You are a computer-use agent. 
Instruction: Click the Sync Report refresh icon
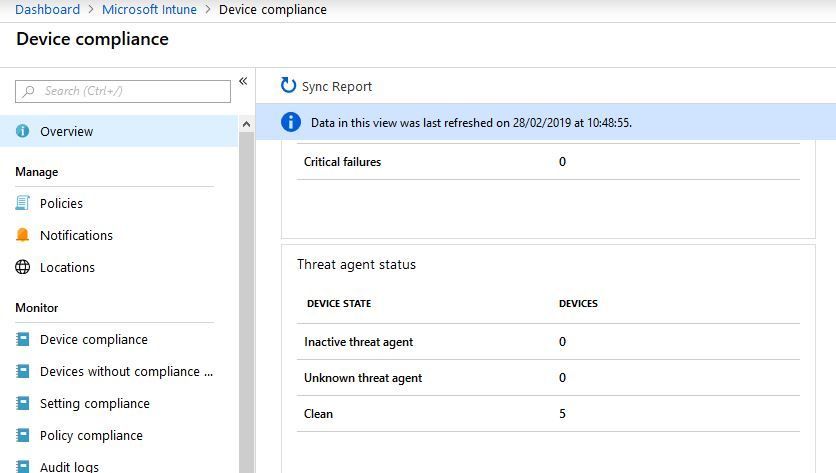pyautogui.click(x=288, y=85)
